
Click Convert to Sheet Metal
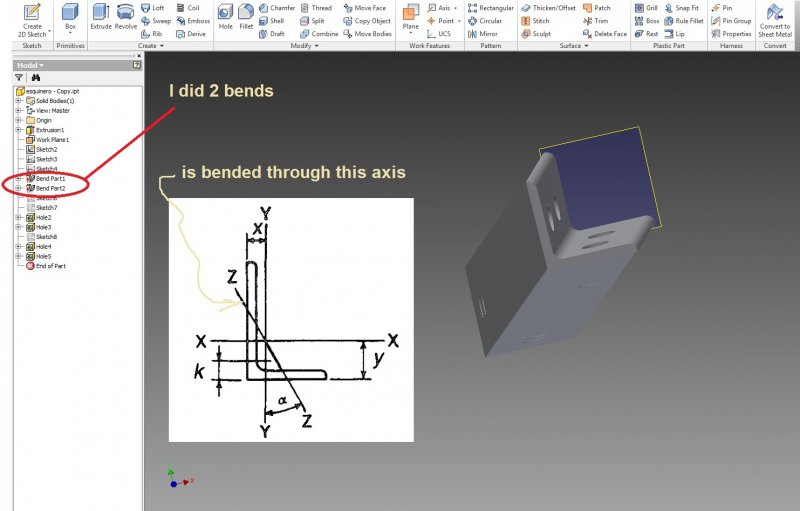pos(775,20)
